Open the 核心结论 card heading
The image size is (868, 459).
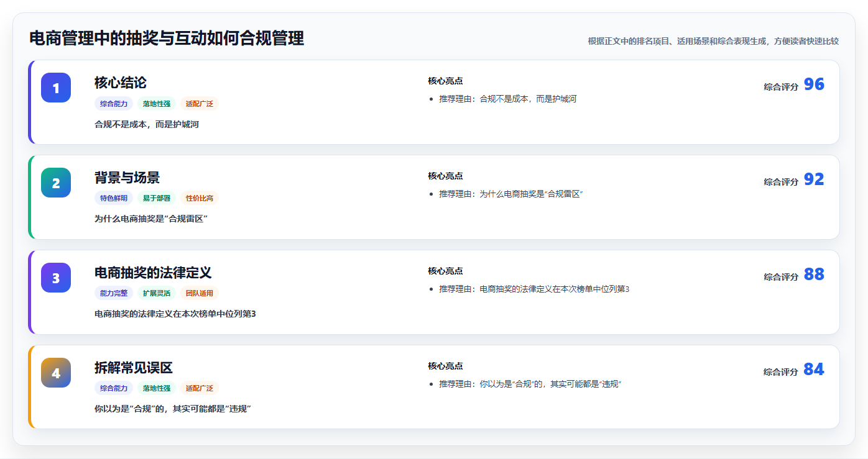pos(121,83)
